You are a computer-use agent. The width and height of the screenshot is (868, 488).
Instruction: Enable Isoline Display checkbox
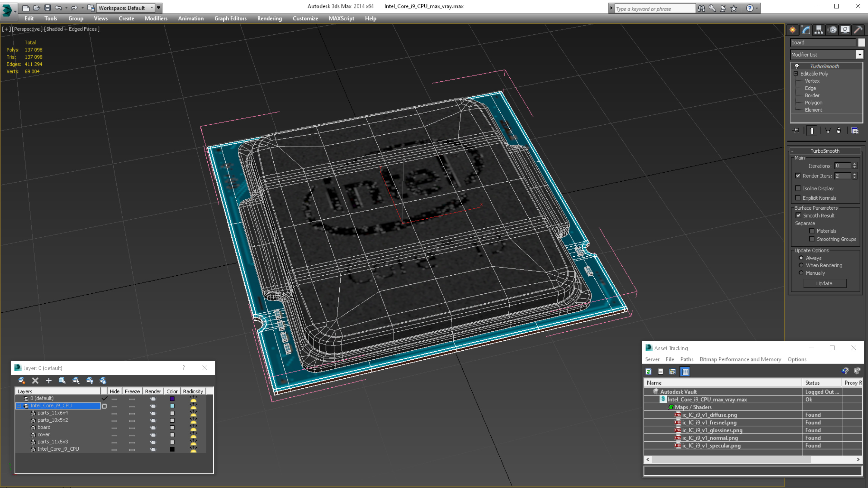point(798,188)
